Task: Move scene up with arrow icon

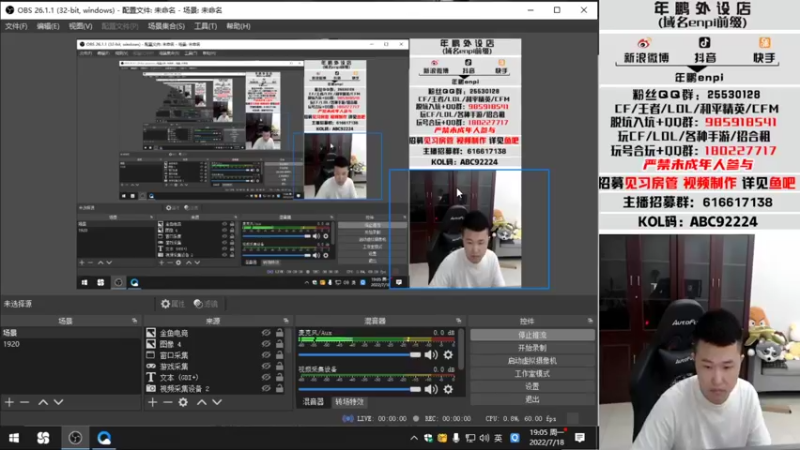Action: (43, 402)
